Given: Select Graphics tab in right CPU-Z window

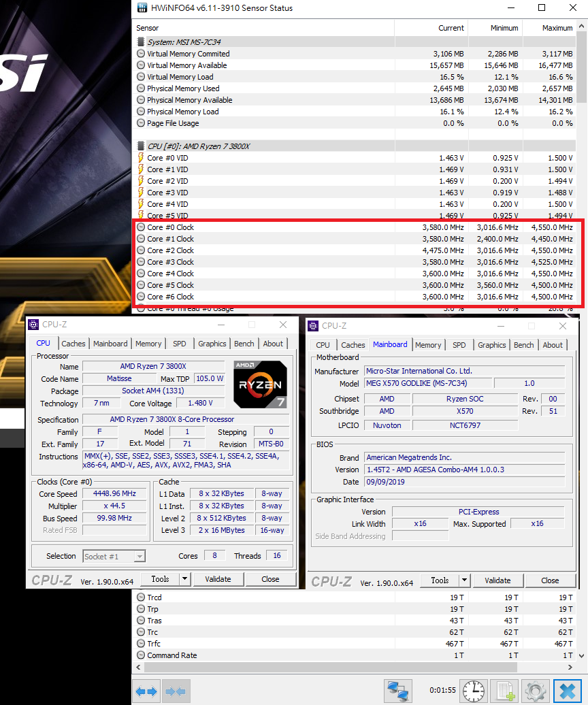Looking at the screenshot, I should pos(492,345).
